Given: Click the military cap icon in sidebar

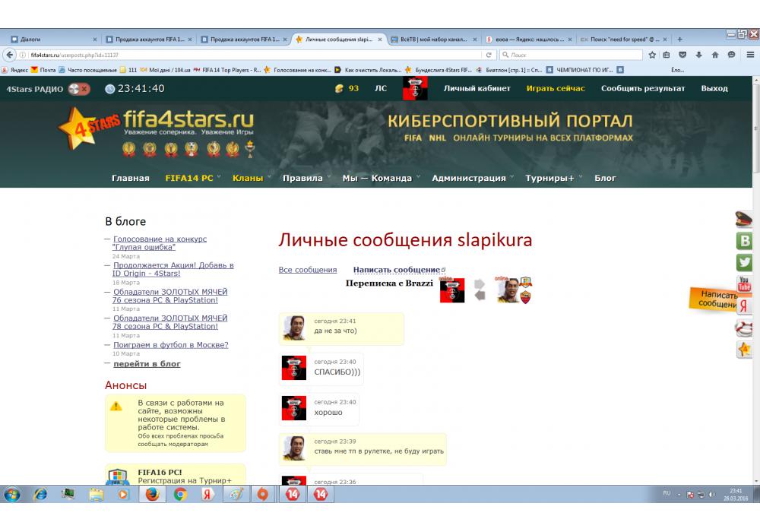Looking at the screenshot, I should 745,220.
